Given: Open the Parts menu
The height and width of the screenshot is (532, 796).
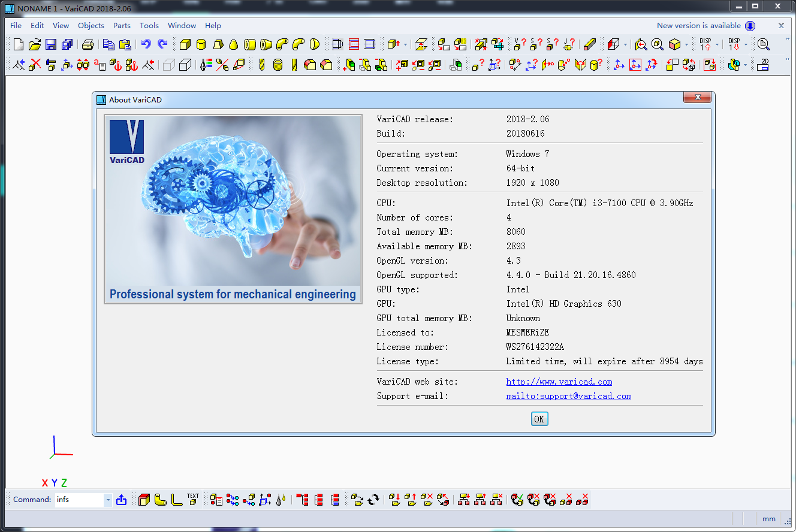Looking at the screenshot, I should [122, 26].
